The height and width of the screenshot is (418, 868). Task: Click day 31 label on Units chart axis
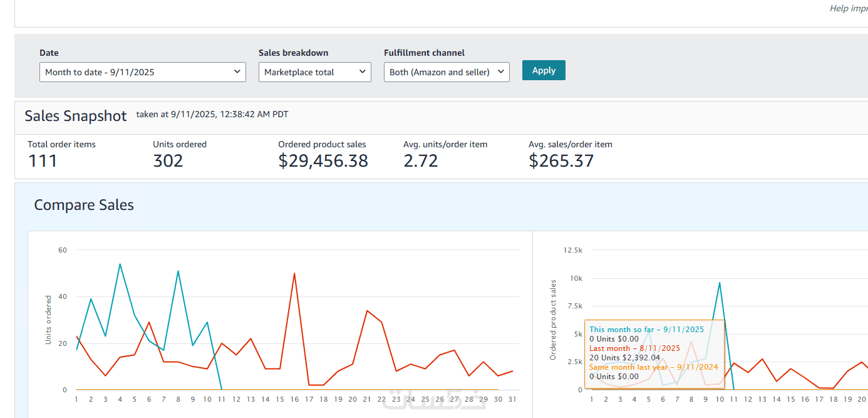tap(512, 399)
